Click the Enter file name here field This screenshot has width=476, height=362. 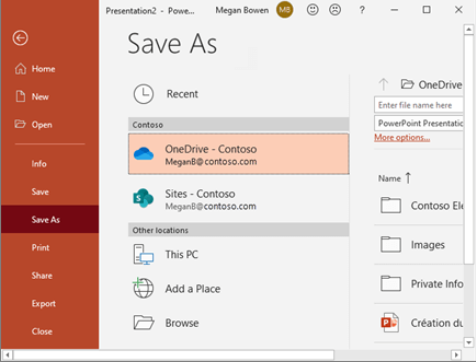tap(419, 105)
